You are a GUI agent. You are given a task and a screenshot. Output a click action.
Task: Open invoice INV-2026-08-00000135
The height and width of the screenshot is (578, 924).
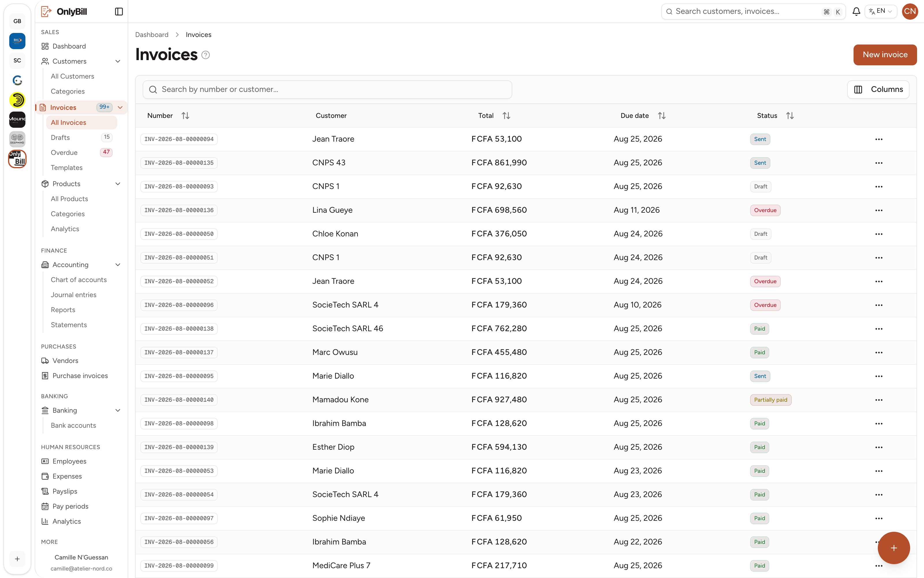[179, 163]
